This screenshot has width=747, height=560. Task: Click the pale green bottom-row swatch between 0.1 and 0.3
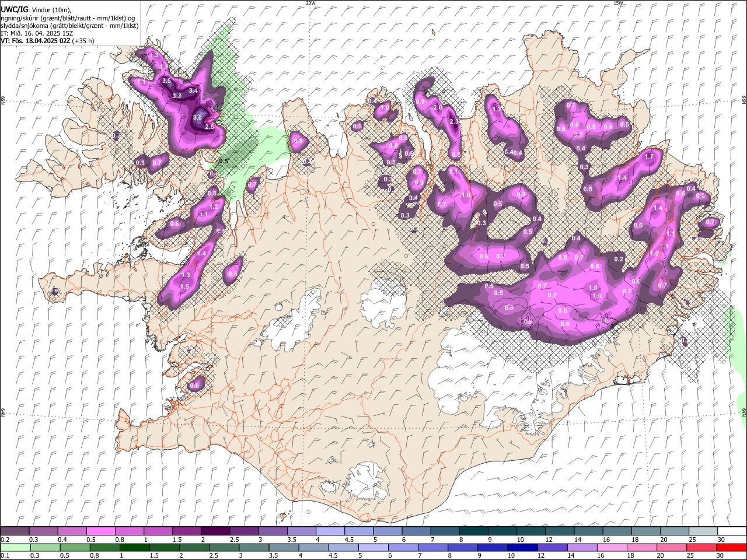tap(15, 547)
